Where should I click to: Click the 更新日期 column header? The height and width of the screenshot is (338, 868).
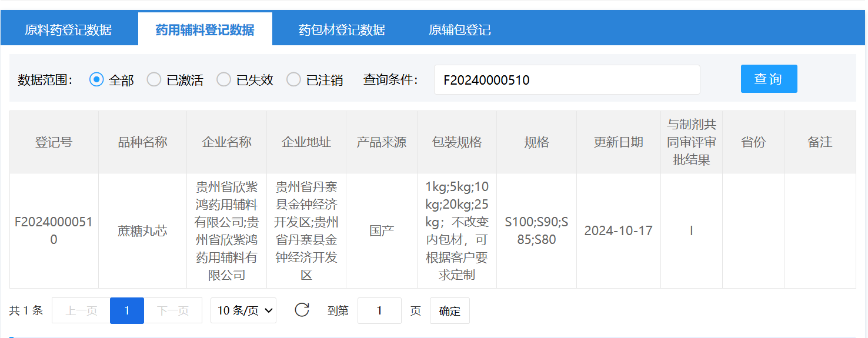618,142
